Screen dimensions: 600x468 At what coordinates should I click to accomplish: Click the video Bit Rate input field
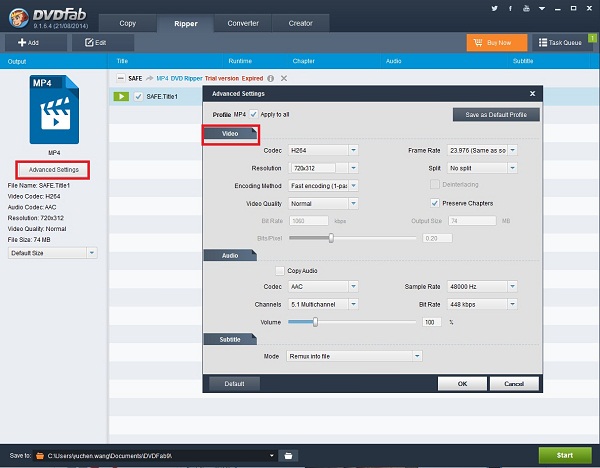309,221
